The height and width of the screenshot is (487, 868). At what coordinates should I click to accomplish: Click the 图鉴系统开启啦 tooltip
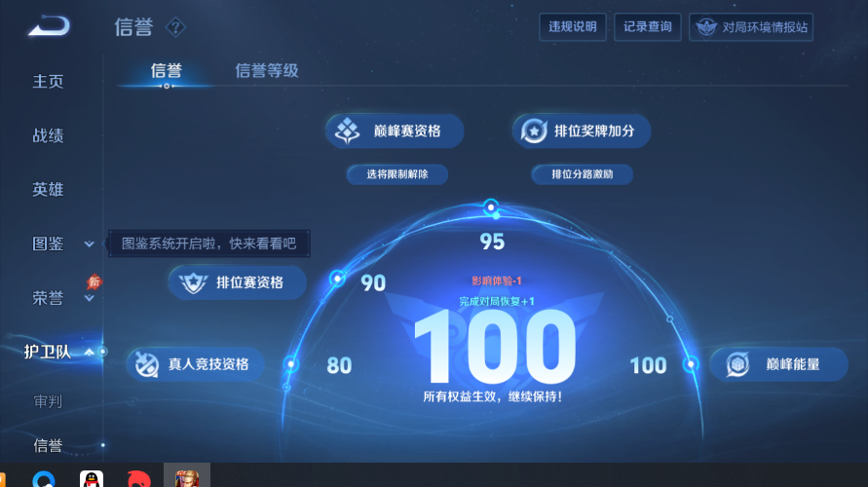209,243
